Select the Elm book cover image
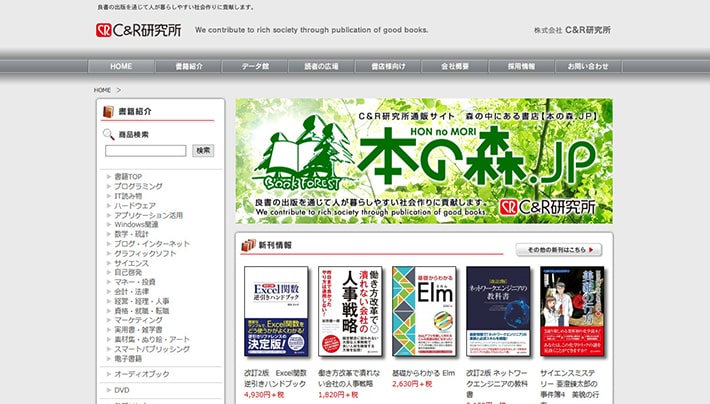This screenshot has height=404, width=710. pos(424,310)
